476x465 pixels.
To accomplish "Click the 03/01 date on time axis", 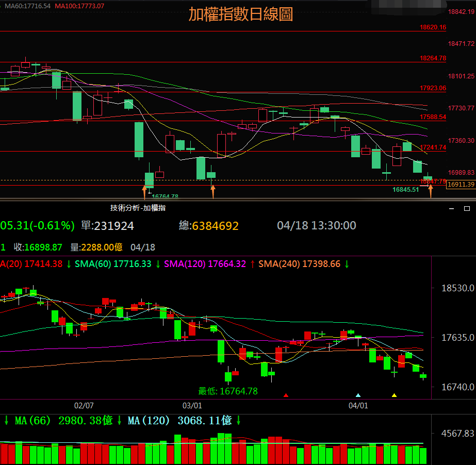I will (x=192, y=406).
